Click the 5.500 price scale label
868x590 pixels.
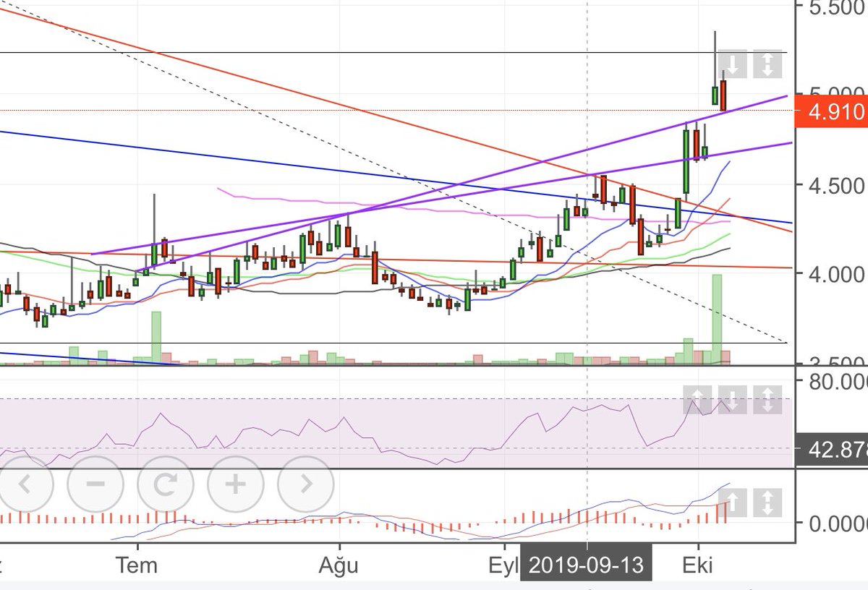(838, 9)
